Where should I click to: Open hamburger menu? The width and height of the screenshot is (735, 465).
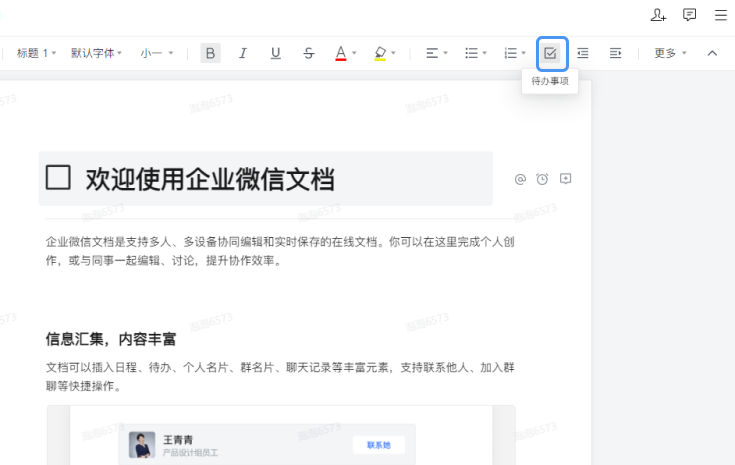pyautogui.click(x=720, y=15)
